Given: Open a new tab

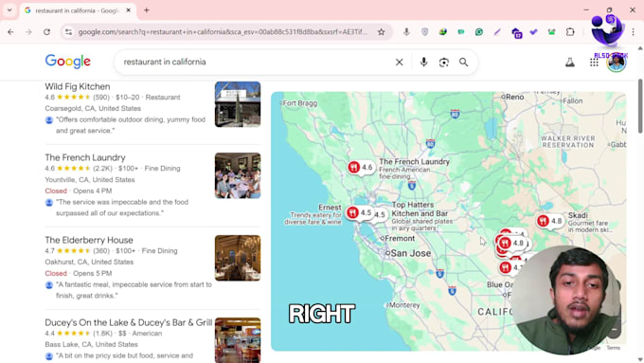Looking at the screenshot, I should pyautogui.click(x=146, y=10).
